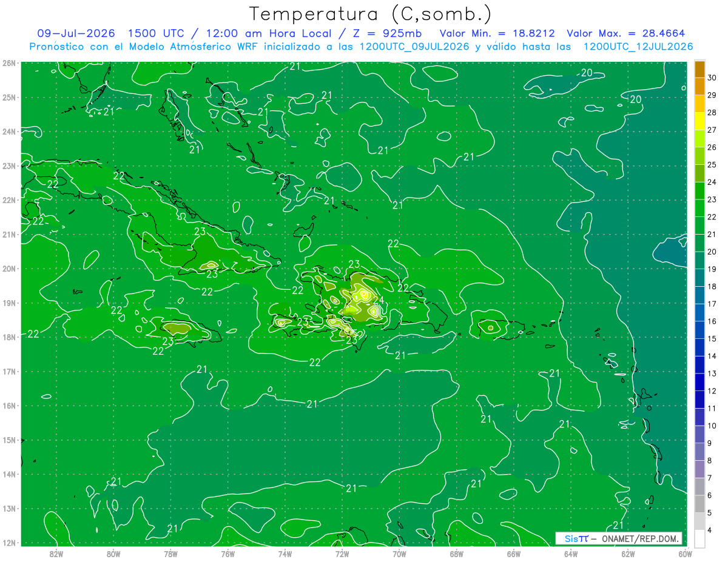The width and height of the screenshot is (728, 562).
Task: Click the "78W" longitude axis label
Action: tap(170, 554)
